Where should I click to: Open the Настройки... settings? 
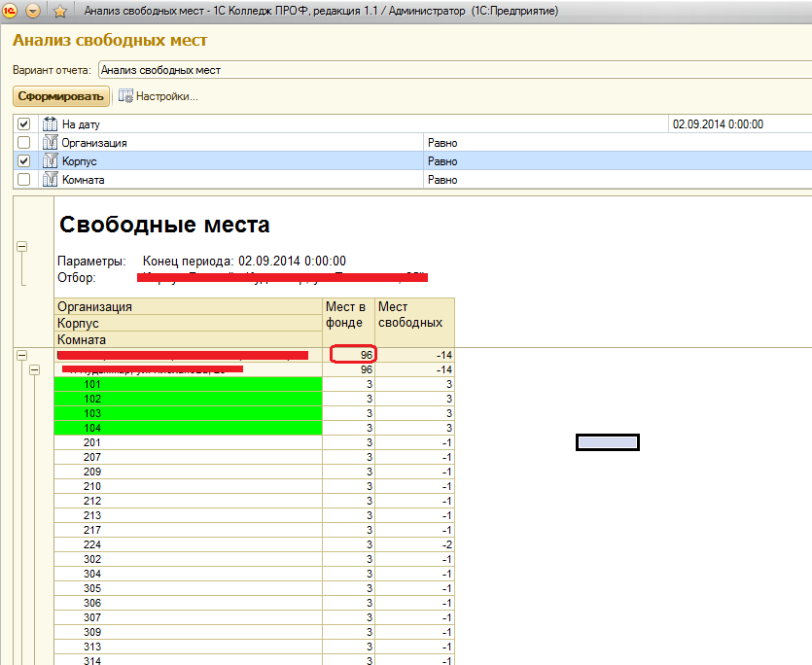166,96
